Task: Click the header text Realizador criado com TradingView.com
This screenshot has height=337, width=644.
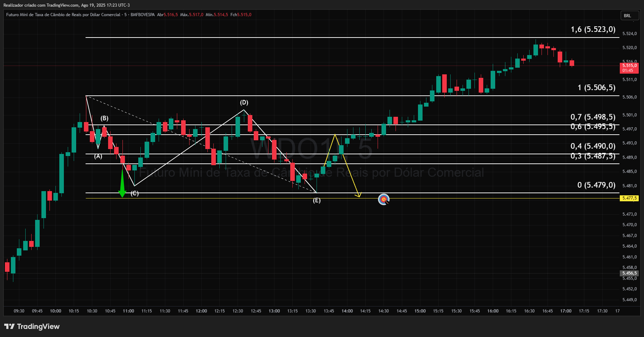Action: point(41,5)
